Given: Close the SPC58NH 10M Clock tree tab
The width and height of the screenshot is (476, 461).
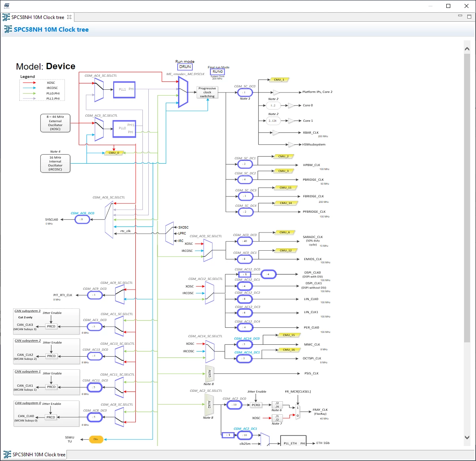Looking at the screenshot, I should point(69,17).
